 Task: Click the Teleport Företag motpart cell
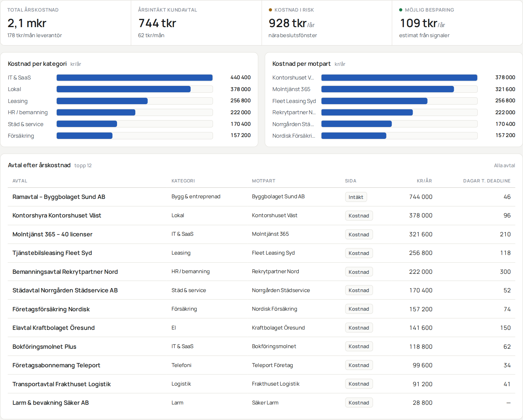[272, 365]
